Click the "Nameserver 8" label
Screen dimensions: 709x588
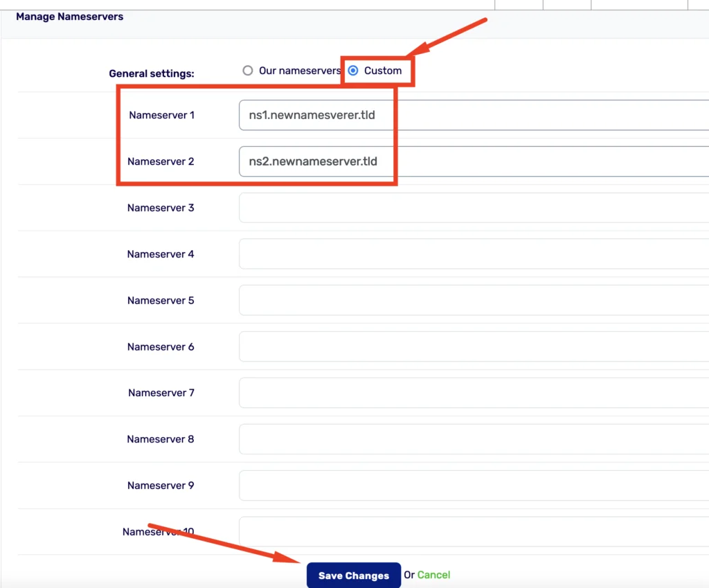161,439
